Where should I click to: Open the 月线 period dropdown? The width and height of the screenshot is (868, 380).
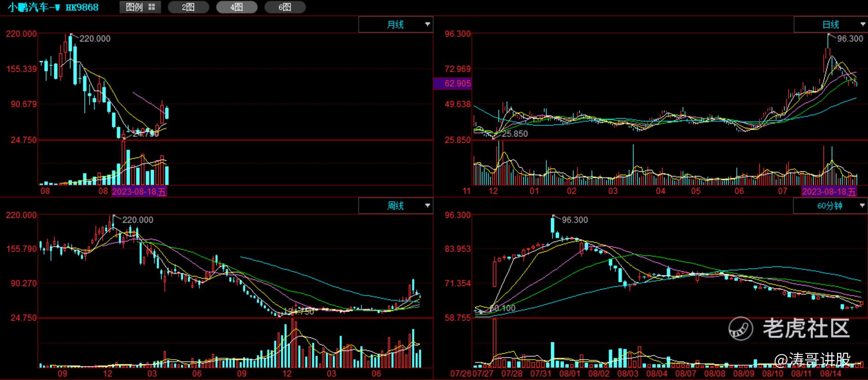click(x=396, y=24)
